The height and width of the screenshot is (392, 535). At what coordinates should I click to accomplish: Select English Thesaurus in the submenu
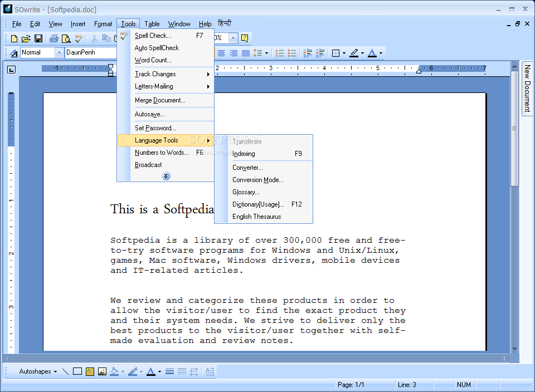[x=264, y=217]
